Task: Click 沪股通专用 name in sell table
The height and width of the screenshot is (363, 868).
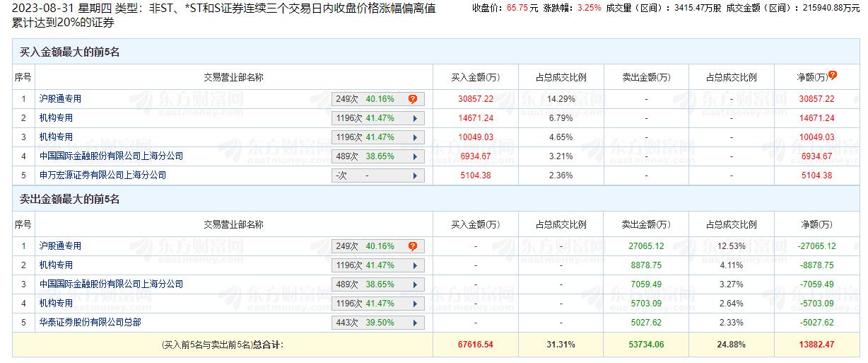Action: coord(60,246)
